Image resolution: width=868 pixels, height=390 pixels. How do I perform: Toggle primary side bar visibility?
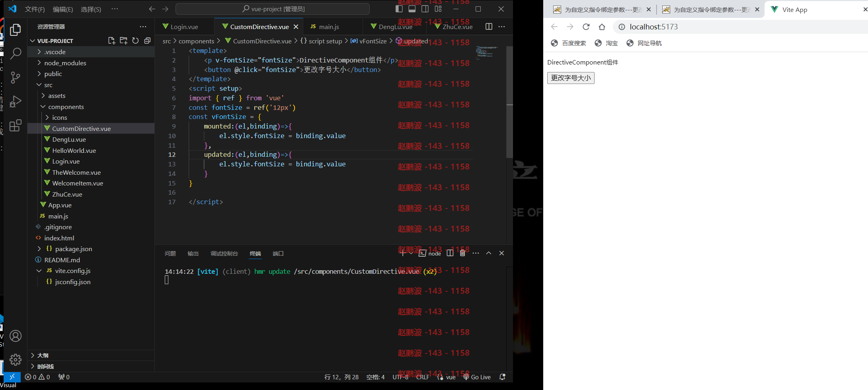point(399,9)
